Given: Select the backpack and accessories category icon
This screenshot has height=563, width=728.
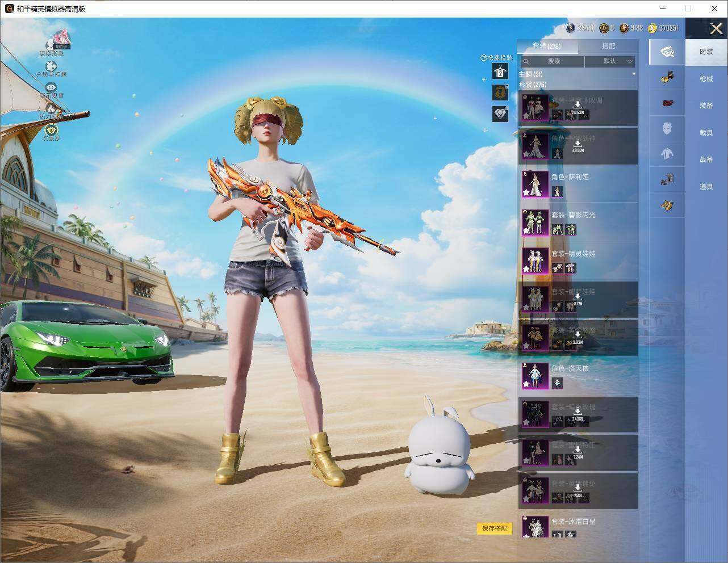Looking at the screenshot, I should click(x=667, y=77).
